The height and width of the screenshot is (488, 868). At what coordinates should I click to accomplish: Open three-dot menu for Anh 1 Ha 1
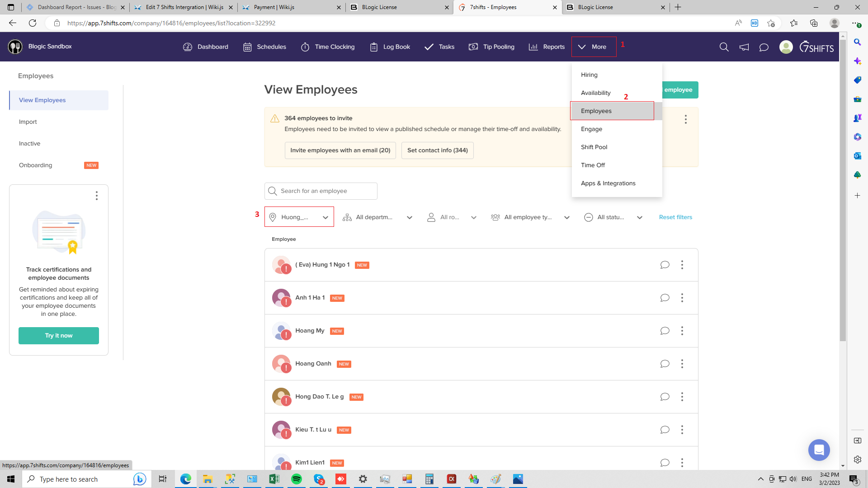[682, 298]
